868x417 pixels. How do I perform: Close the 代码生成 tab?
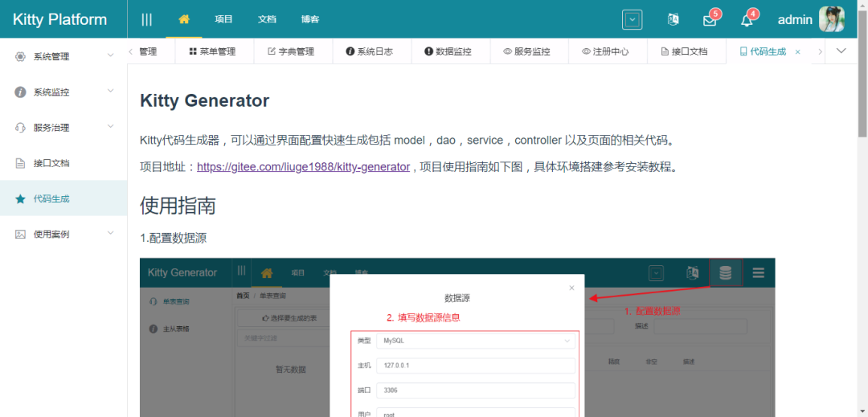[x=798, y=52]
